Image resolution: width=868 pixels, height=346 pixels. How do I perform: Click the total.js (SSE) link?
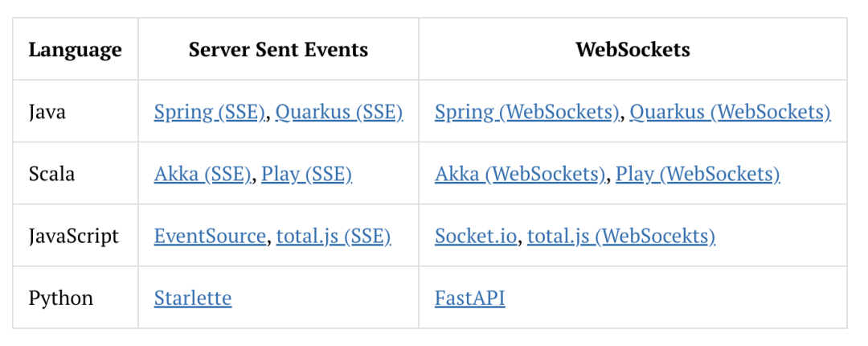[334, 236]
